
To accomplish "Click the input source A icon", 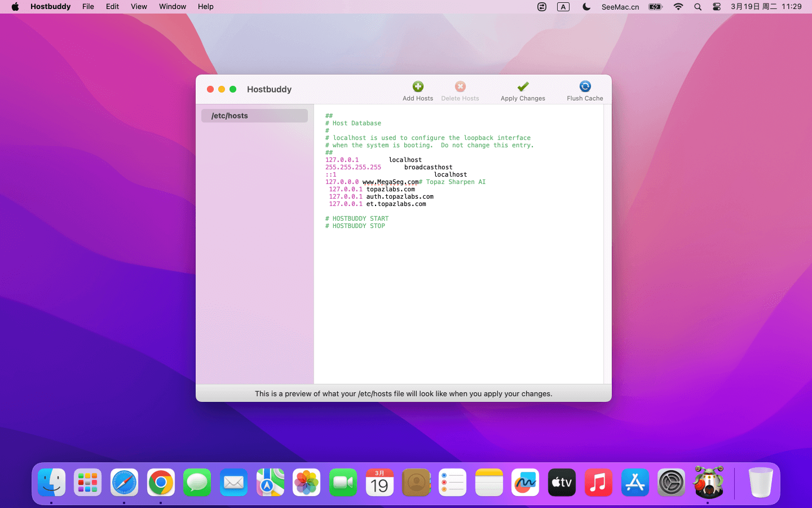I will coord(563,7).
